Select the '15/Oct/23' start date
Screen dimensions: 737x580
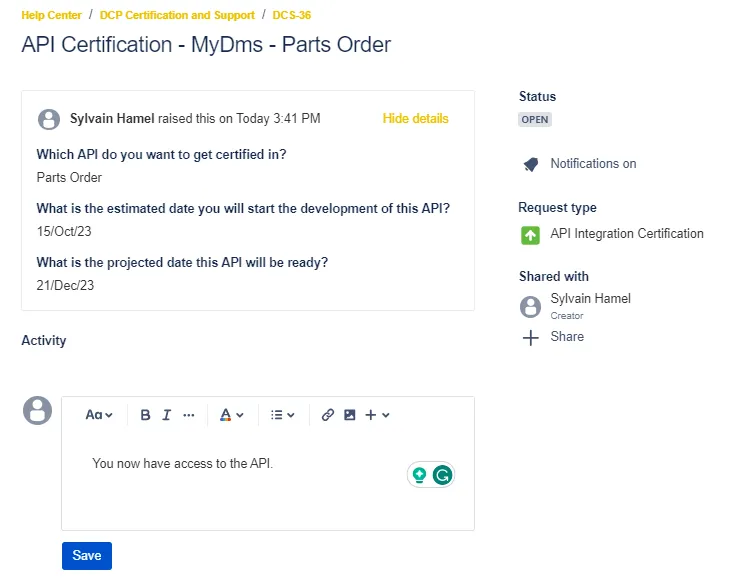click(x=64, y=231)
